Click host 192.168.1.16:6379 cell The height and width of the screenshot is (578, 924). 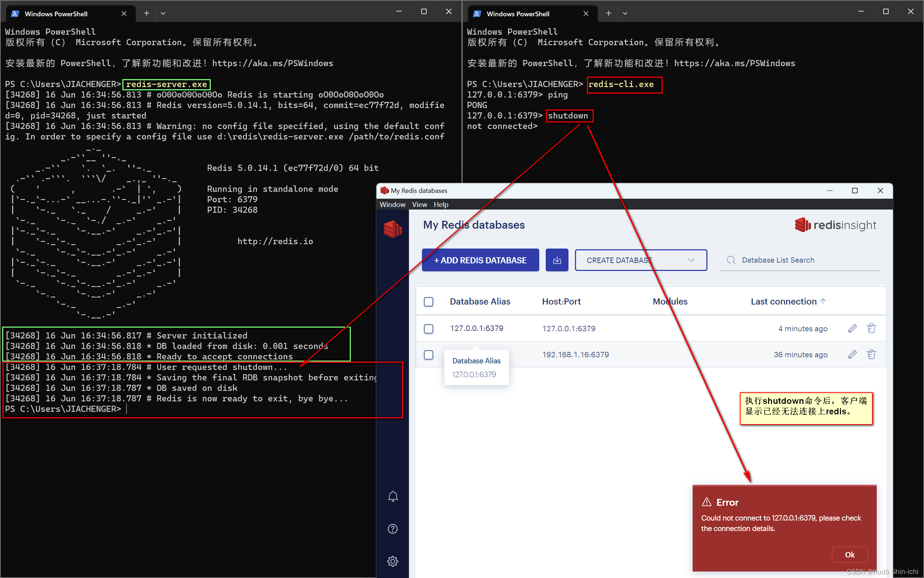coord(575,354)
